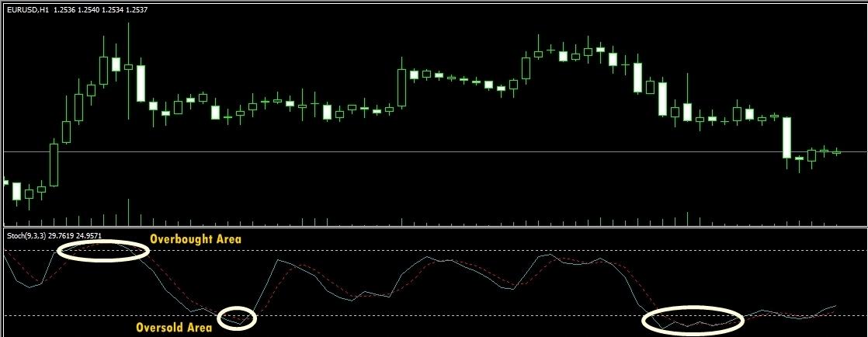Image resolution: width=868 pixels, height=337 pixels.
Task: Click the Oversold Area text annotation
Action: click(174, 328)
